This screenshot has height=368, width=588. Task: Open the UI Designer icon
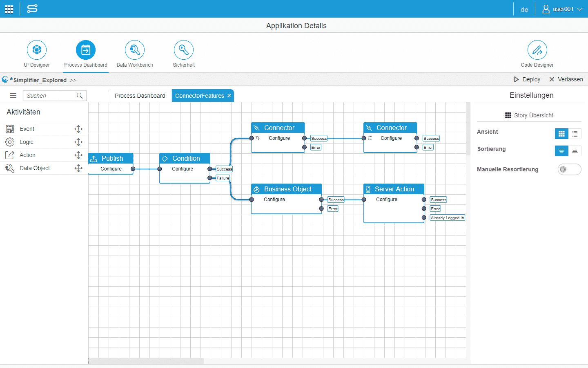click(37, 50)
